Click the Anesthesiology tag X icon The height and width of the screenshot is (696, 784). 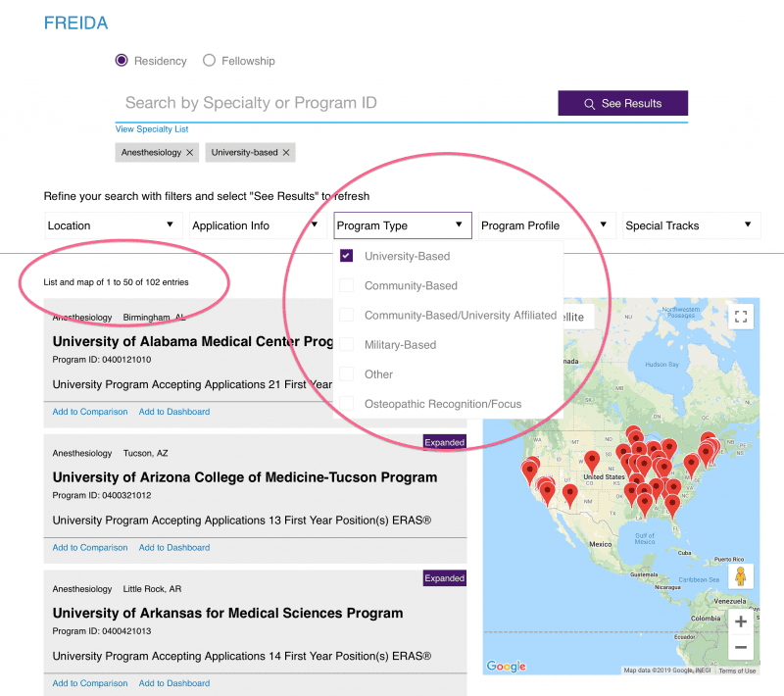pyautogui.click(x=189, y=153)
